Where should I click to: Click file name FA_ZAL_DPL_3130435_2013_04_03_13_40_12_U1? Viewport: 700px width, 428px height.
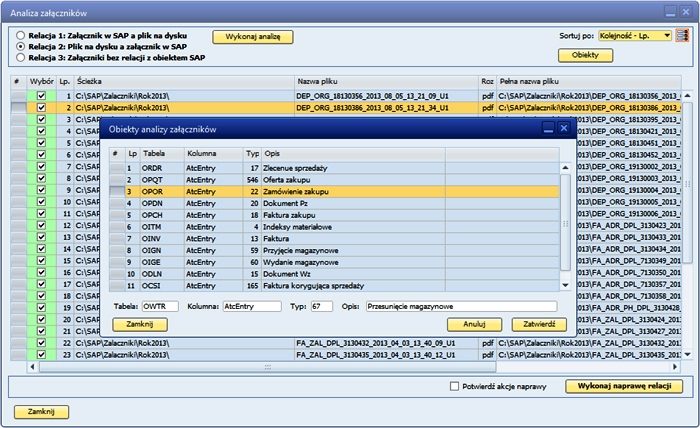(x=375, y=355)
